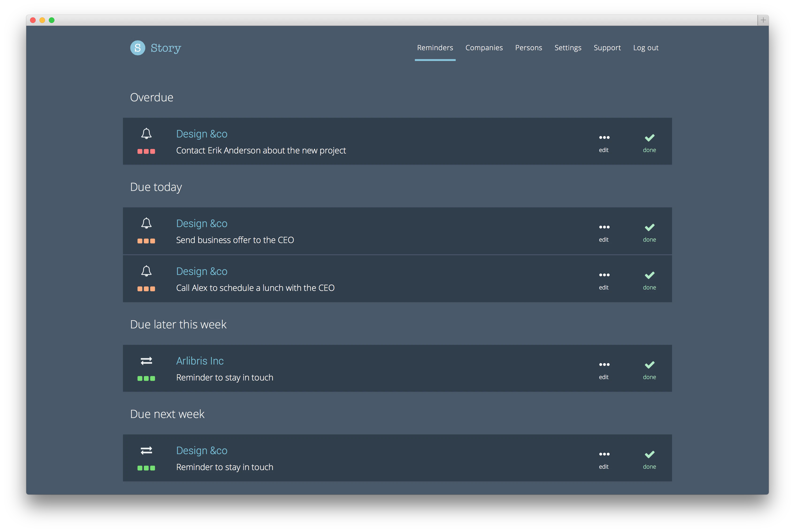Click the Story logo icon

point(138,48)
